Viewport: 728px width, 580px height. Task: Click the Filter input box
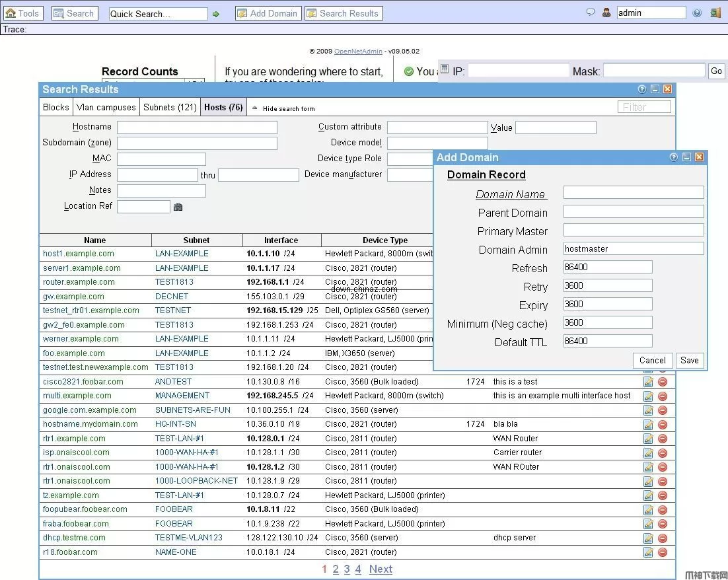tap(644, 106)
